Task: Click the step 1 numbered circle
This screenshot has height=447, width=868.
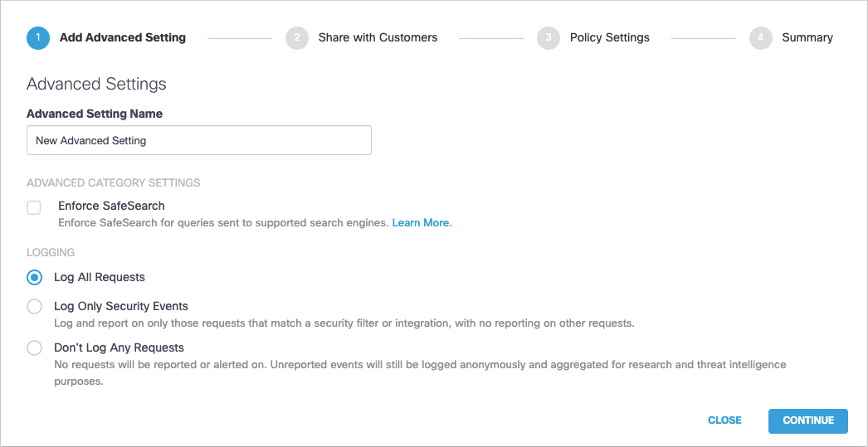Action: point(38,38)
